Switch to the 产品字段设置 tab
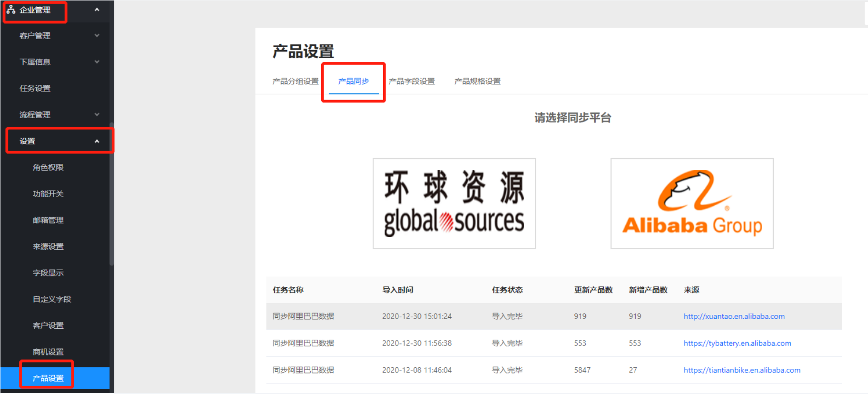868x394 pixels. (x=412, y=81)
